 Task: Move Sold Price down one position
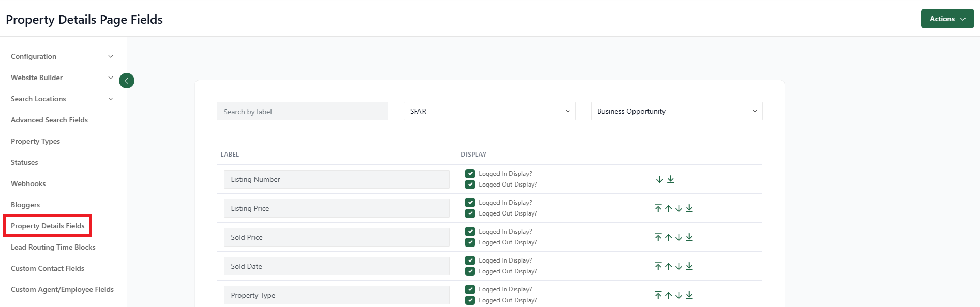pyautogui.click(x=679, y=237)
